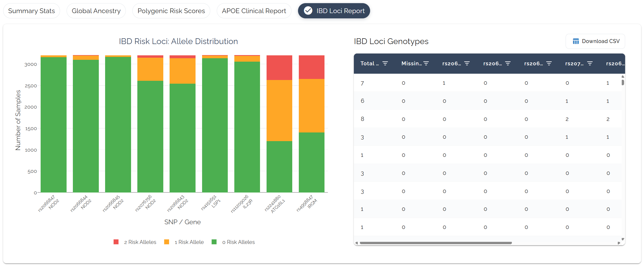The height and width of the screenshot is (267, 644).
Task: Click the Number of Samples axis title
Action: point(18,120)
